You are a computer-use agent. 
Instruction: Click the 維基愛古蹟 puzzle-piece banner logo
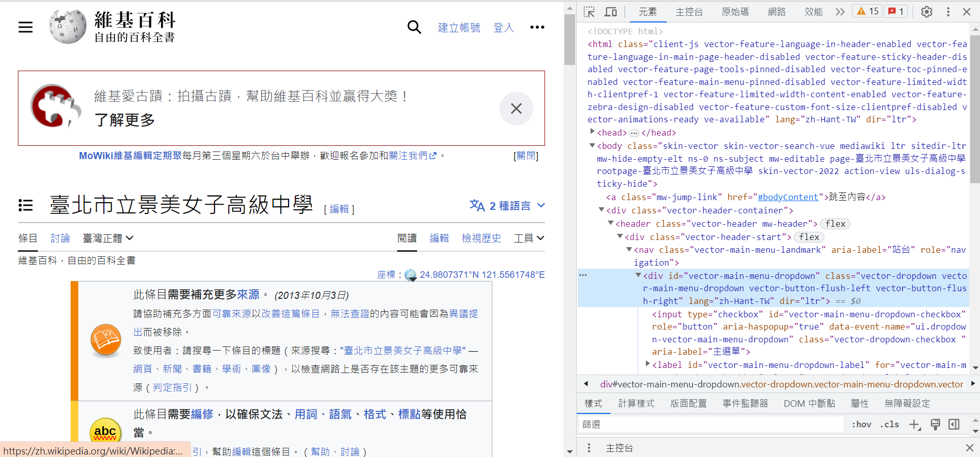(x=56, y=105)
